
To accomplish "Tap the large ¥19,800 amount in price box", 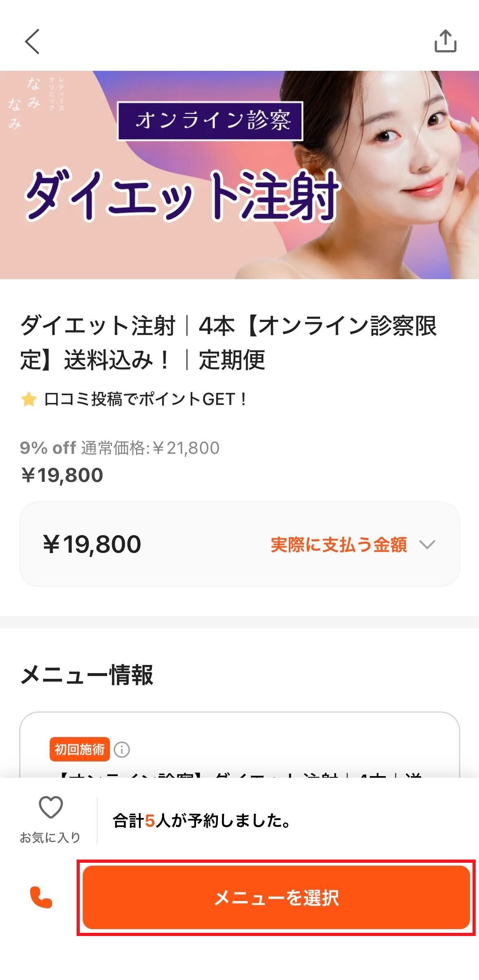I will (92, 545).
